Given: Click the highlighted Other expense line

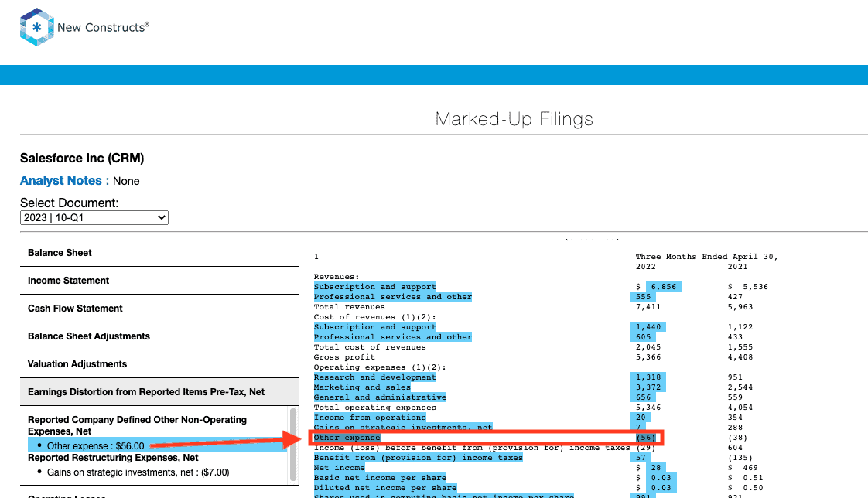Looking at the screenshot, I should (x=347, y=438).
